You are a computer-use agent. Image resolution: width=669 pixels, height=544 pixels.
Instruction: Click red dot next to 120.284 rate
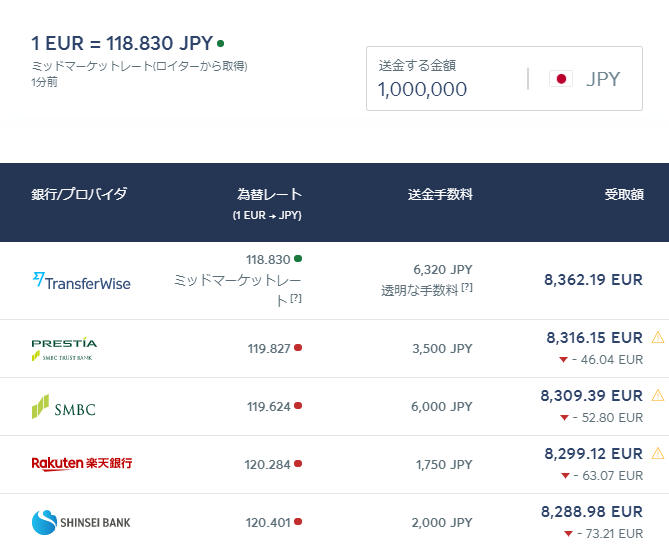tap(298, 463)
